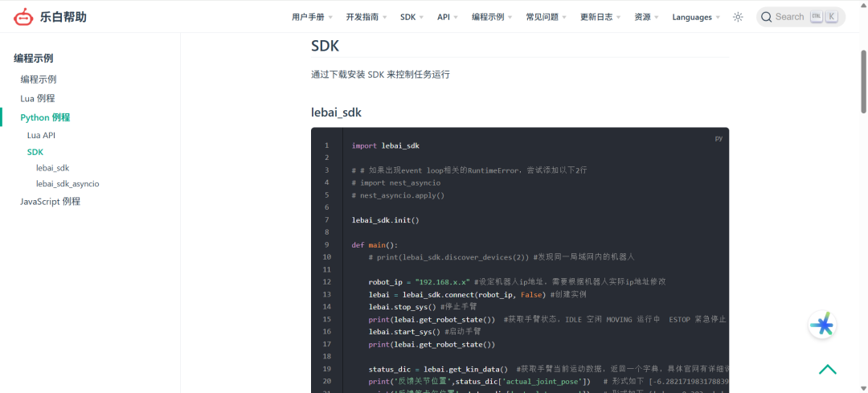The height and width of the screenshot is (393, 868).
Task: Open the 更新日志 navbar menu
Action: click(x=600, y=17)
